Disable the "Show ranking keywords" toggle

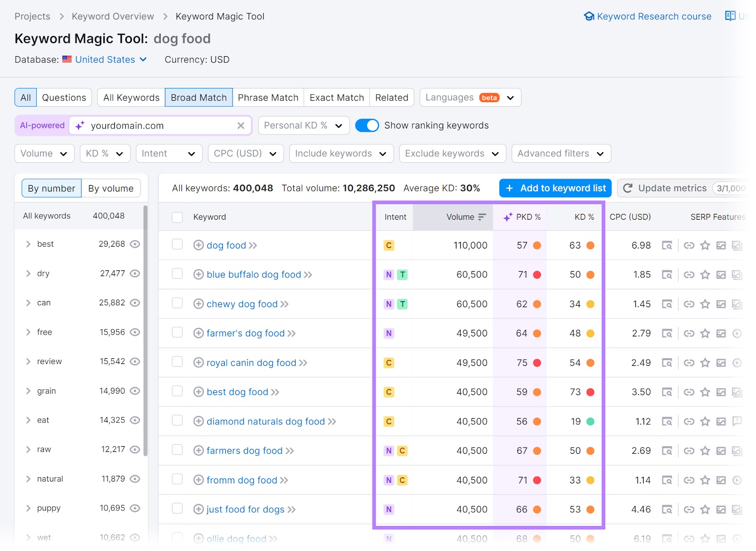tap(367, 125)
